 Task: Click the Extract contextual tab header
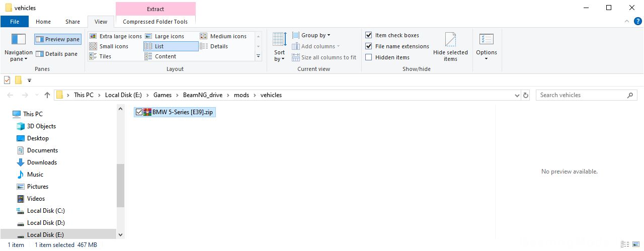point(155,9)
